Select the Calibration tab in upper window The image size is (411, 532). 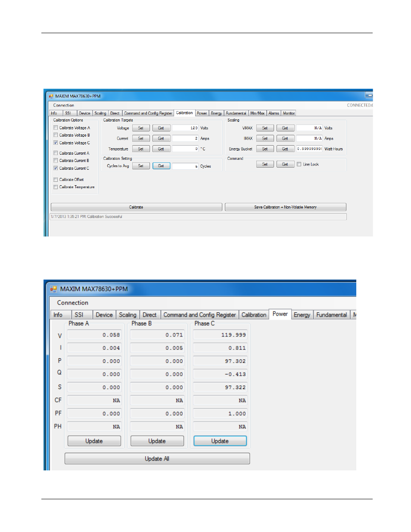coord(184,113)
